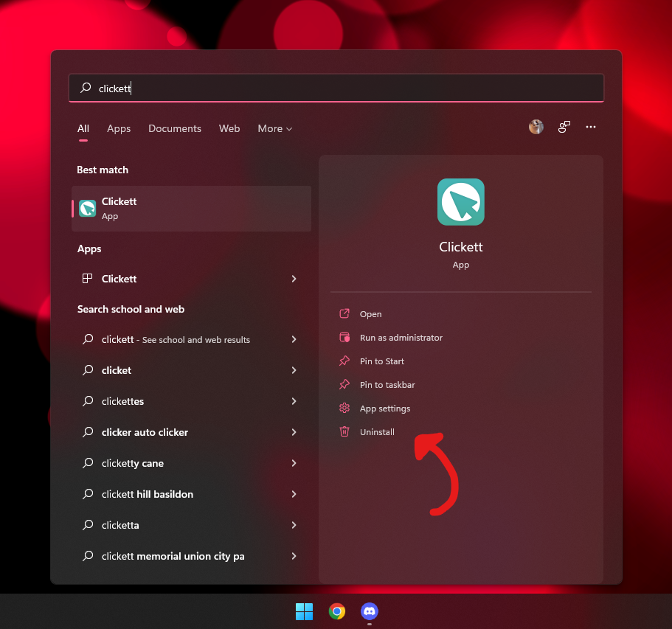
Task: Click search icon beside 'clickett hill basildon'
Action: (x=88, y=494)
